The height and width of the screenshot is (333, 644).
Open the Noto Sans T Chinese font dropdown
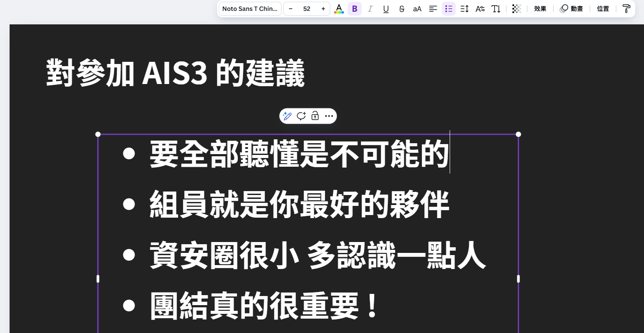(250, 9)
